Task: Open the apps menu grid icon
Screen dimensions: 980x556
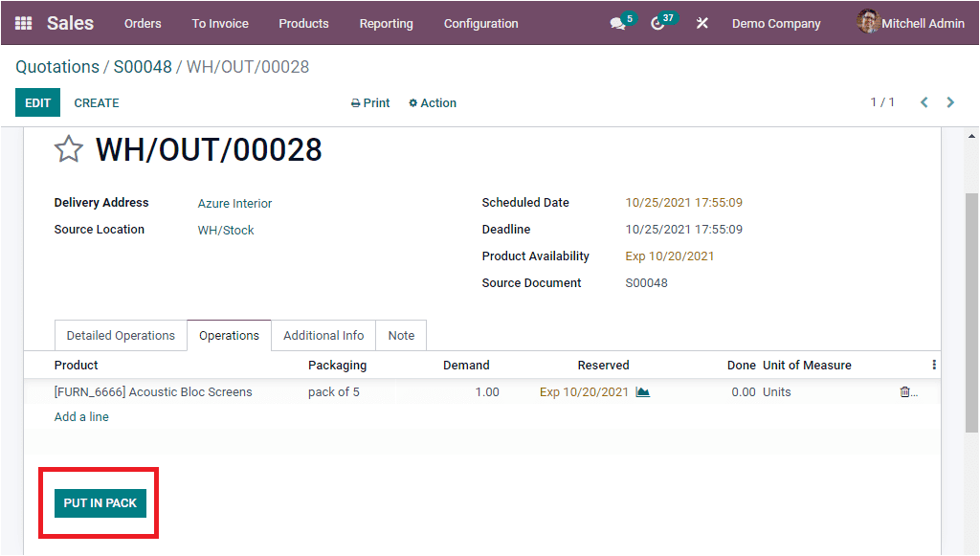Action: click(x=23, y=23)
